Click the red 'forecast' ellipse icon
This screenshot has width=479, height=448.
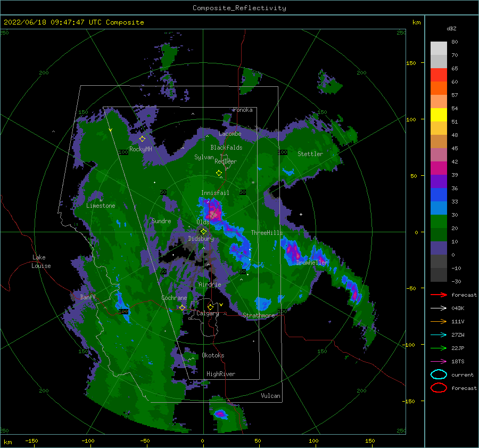point(439,388)
